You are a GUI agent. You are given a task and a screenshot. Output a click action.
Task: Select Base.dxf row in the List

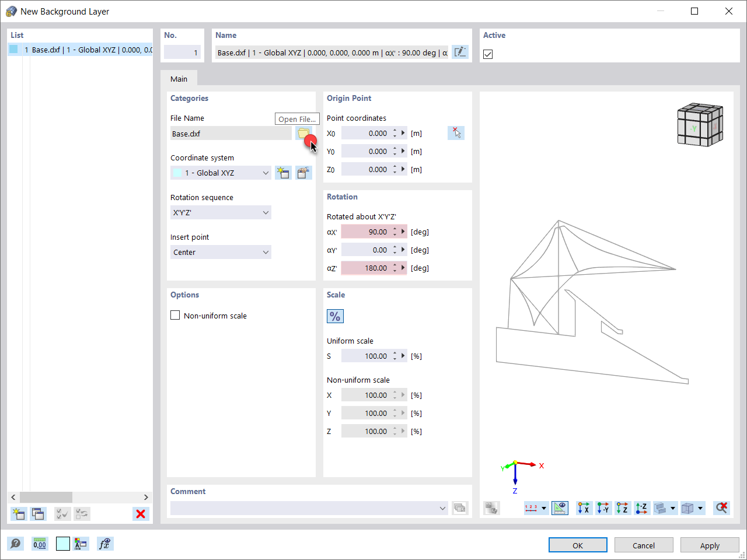[80, 50]
